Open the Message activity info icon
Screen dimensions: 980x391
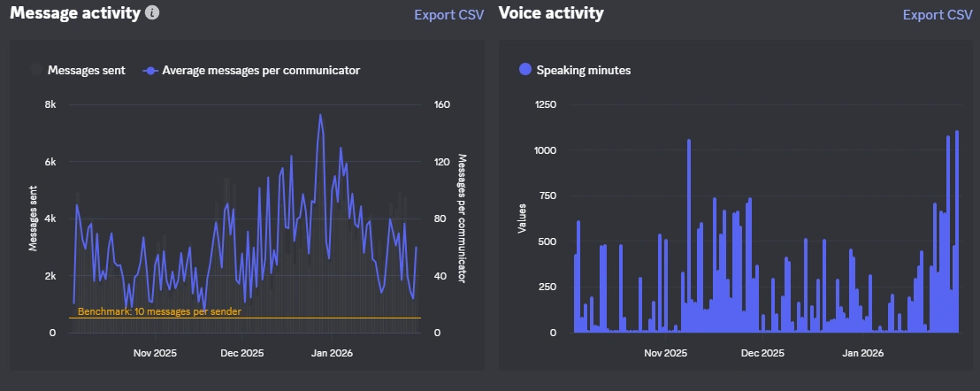click(x=152, y=12)
